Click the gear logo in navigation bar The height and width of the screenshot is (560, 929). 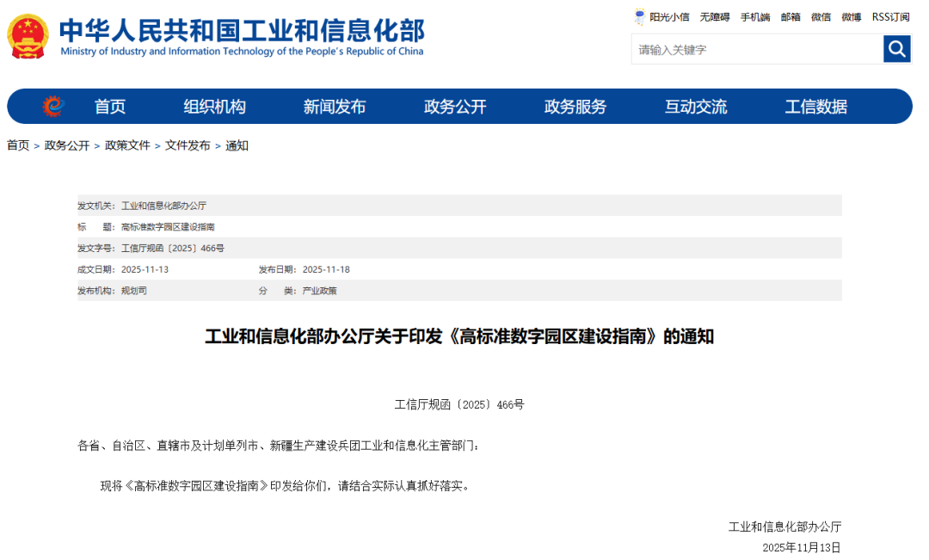[x=53, y=107]
